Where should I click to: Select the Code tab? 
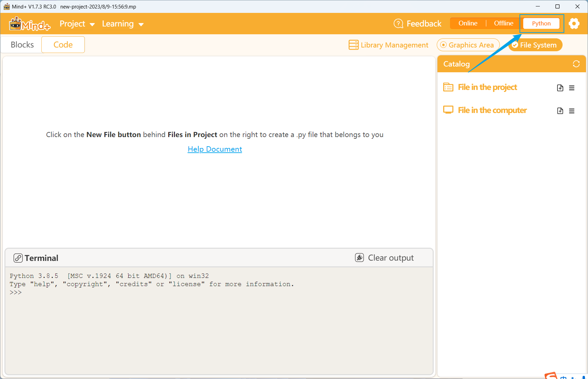63,44
